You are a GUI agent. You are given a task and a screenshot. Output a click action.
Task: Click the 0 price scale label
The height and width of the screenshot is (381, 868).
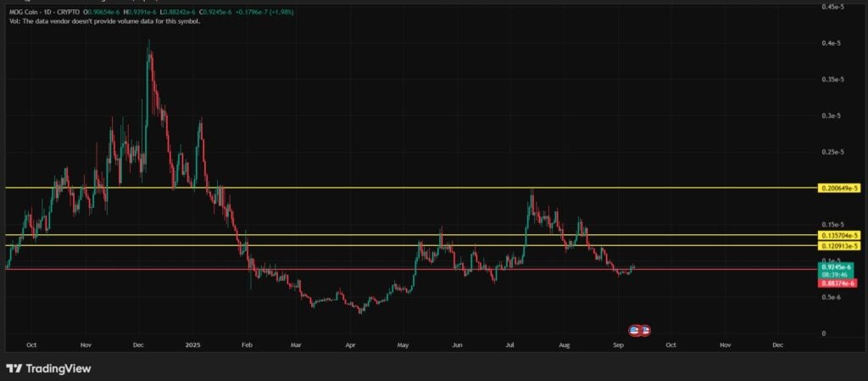pos(823,333)
